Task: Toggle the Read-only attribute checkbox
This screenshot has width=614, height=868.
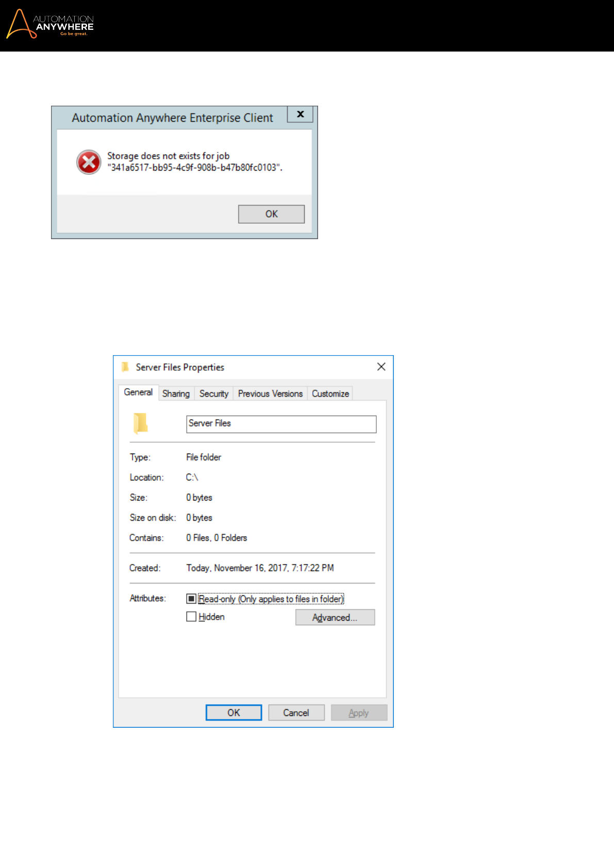Action: coord(191,598)
